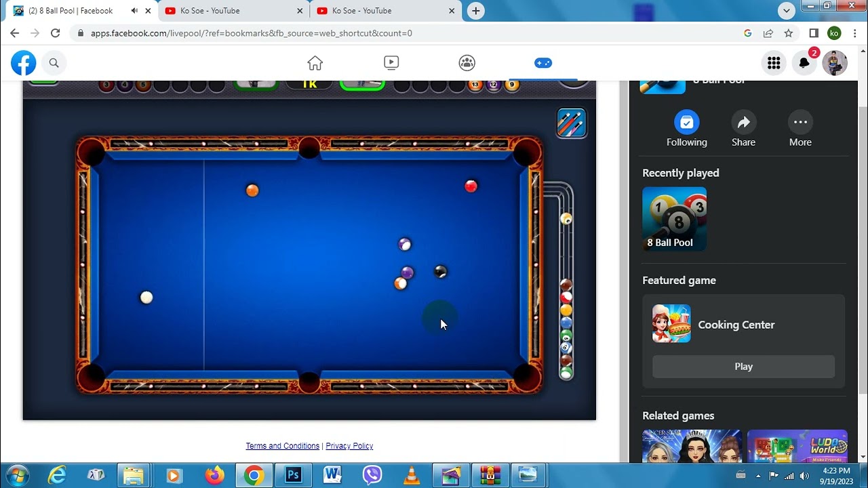The image size is (868, 488).
Task: Click the white cue ball on table
Action: click(146, 298)
